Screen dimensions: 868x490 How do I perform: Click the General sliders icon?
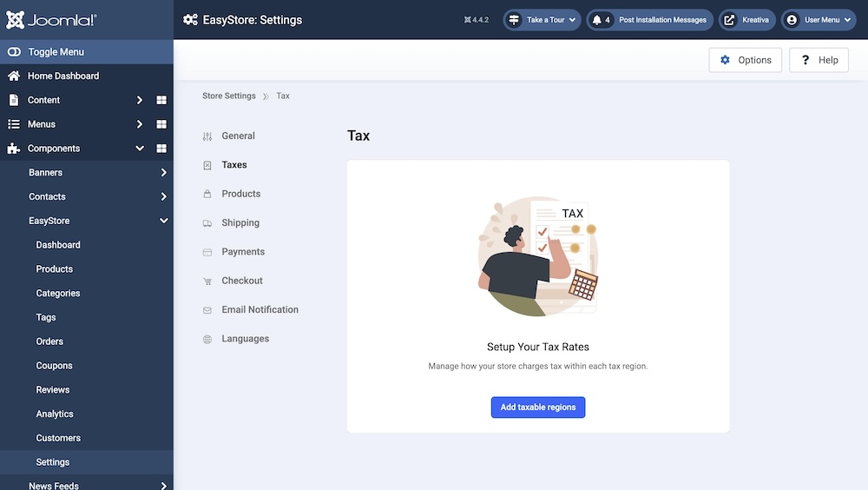tap(207, 136)
